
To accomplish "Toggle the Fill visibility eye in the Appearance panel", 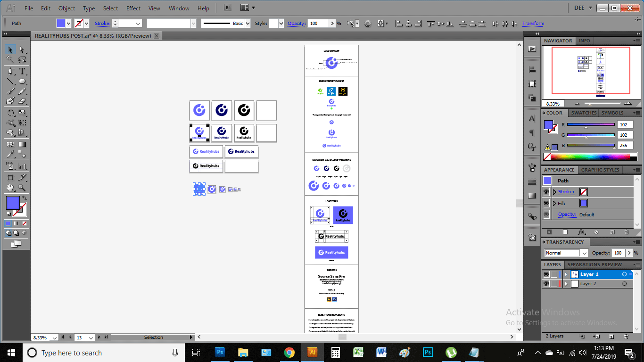I will point(546,203).
